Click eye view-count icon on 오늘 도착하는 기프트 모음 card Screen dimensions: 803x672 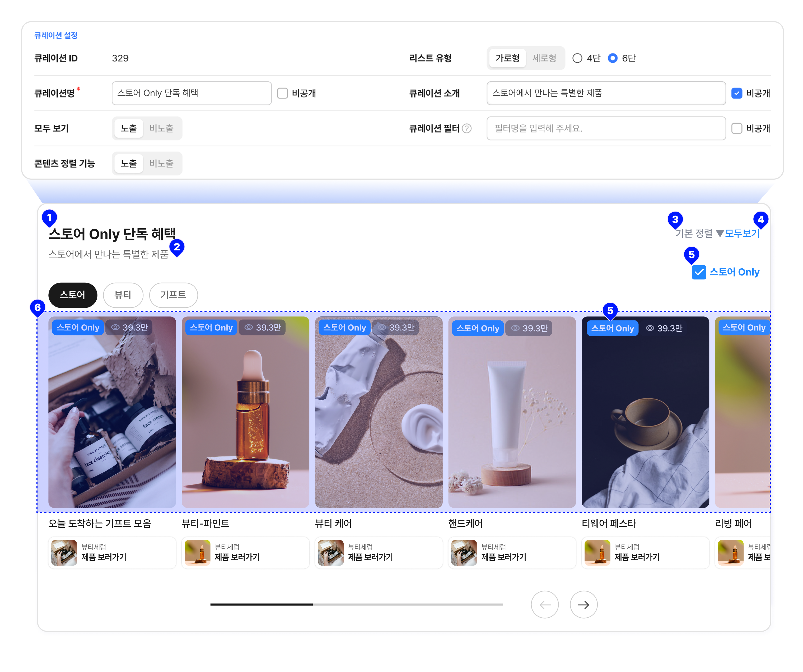tap(115, 327)
